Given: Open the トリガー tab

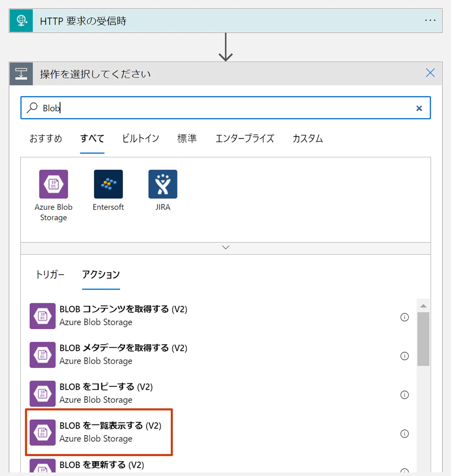Looking at the screenshot, I should click(50, 275).
